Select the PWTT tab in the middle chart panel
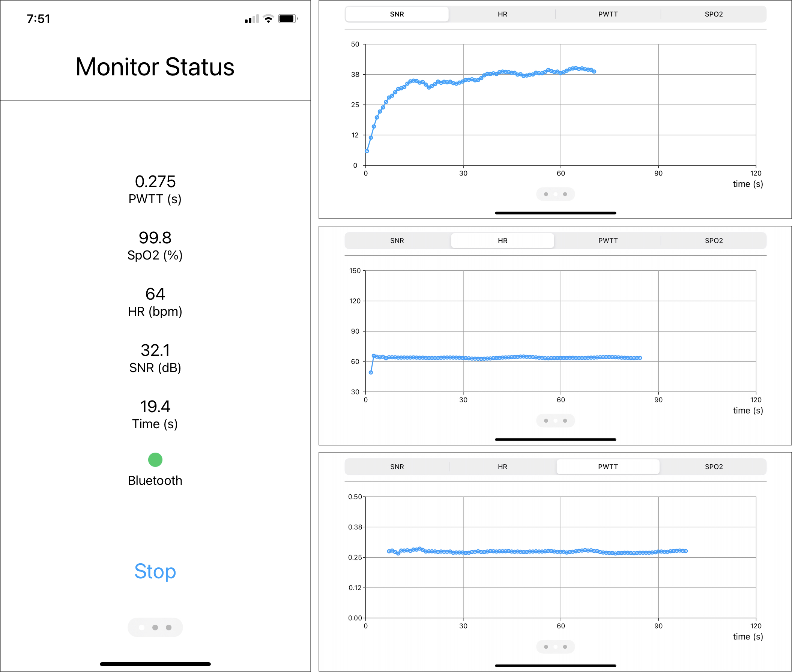The height and width of the screenshot is (672, 792). coord(608,241)
